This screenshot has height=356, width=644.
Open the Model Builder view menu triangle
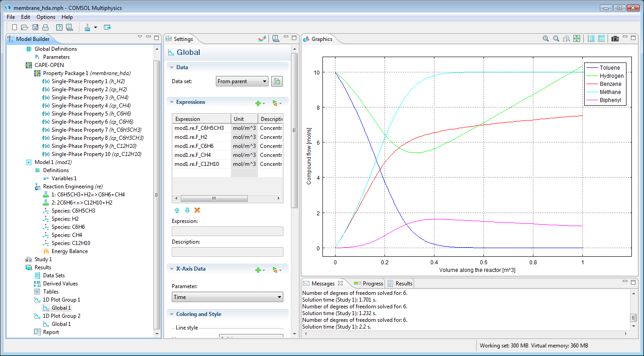pyautogui.click(x=139, y=37)
